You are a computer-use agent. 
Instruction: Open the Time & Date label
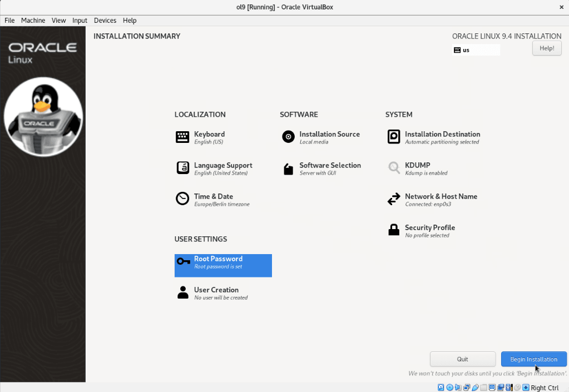[214, 196]
